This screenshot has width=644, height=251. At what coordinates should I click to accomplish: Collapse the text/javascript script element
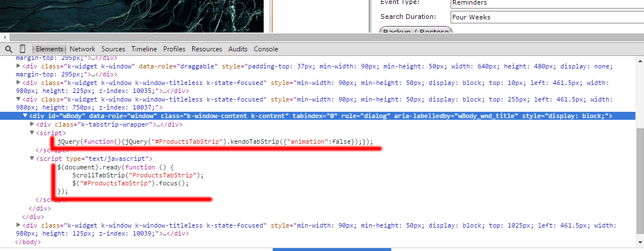click(33, 158)
